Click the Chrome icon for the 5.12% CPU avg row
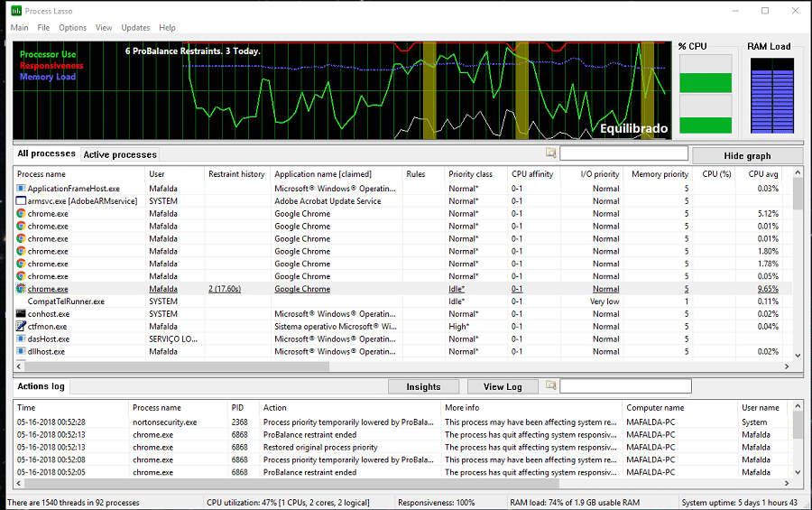This screenshot has width=812, height=510. coord(21,213)
